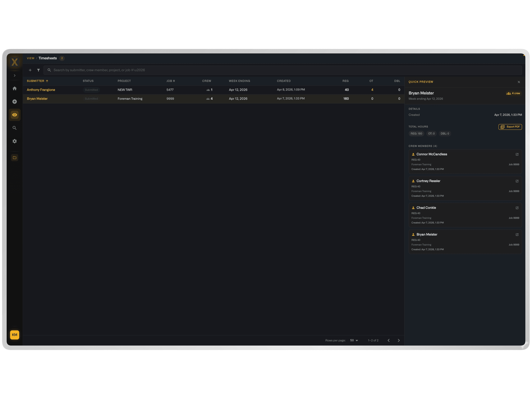
Task: Open Anthony Frangione submitter link
Action: pyautogui.click(x=41, y=90)
